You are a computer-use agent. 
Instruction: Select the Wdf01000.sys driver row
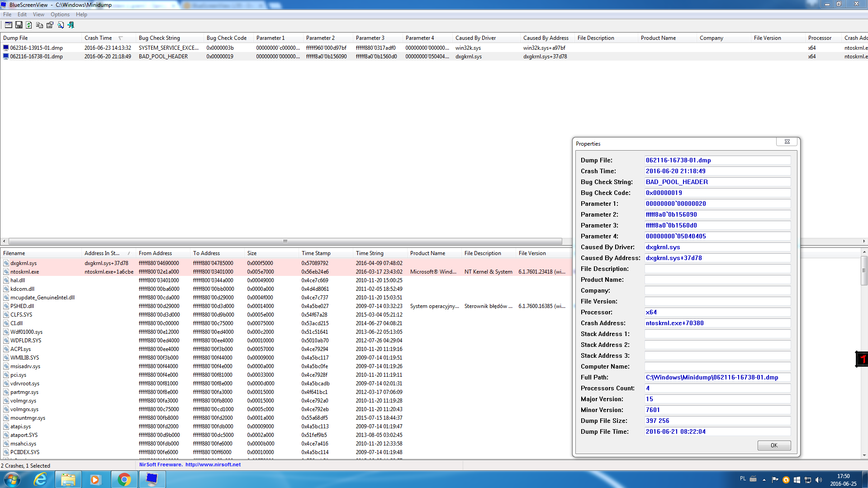(286, 332)
